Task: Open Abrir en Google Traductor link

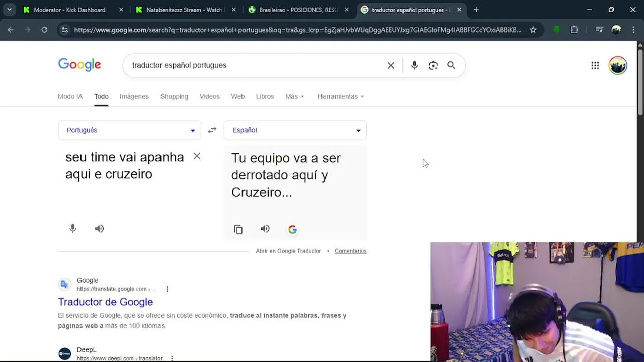Action: coord(288,251)
